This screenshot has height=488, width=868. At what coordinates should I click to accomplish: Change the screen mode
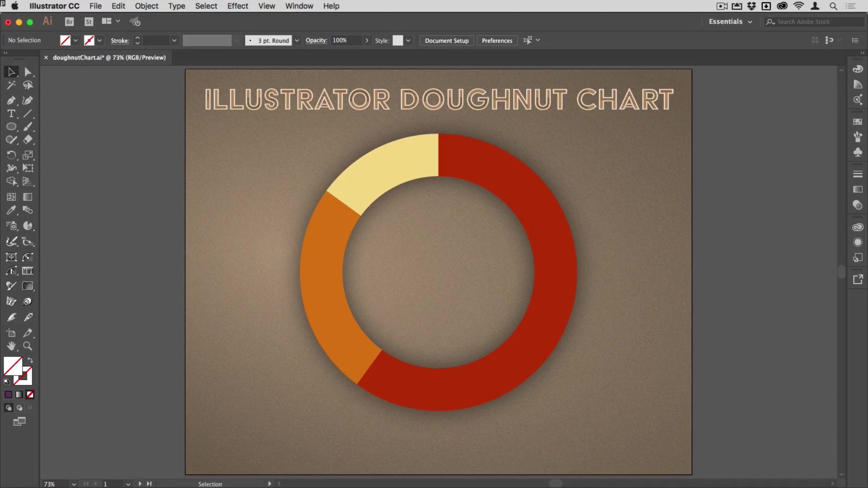point(19,422)
